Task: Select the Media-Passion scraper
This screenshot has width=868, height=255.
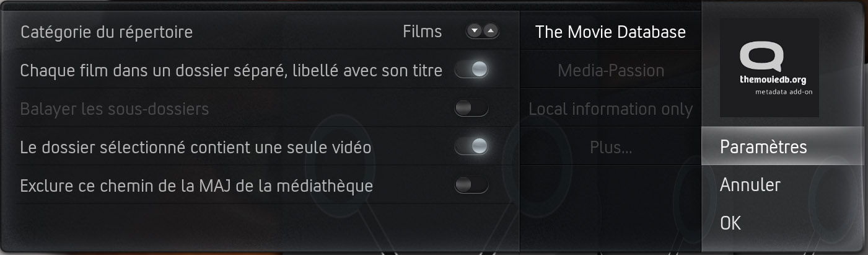Action: [611, 70]
